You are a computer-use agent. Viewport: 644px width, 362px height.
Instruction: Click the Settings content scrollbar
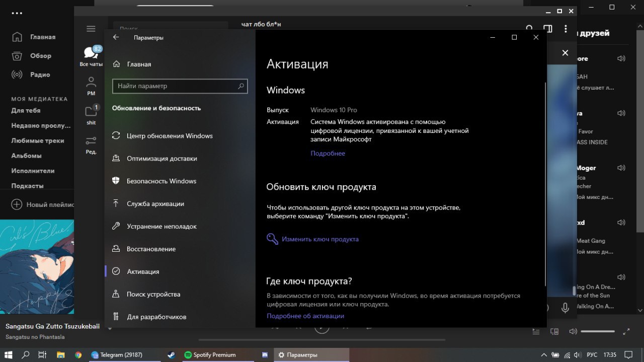point(544,184)
